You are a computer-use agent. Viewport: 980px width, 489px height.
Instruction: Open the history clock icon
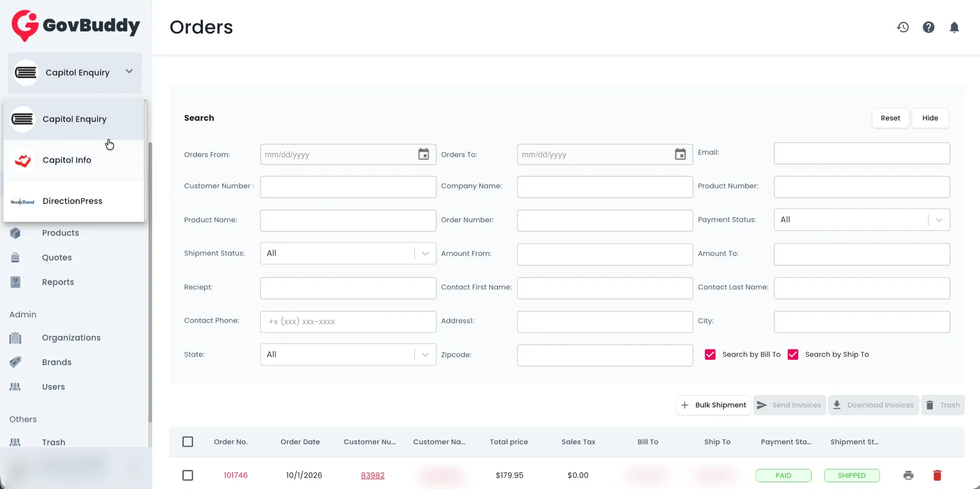click(x=903, y=27)
